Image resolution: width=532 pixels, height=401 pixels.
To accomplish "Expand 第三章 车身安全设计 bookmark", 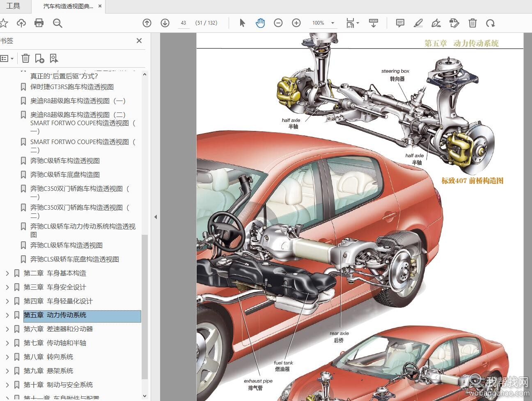I will pyautogui.click(x=7, y=287).
